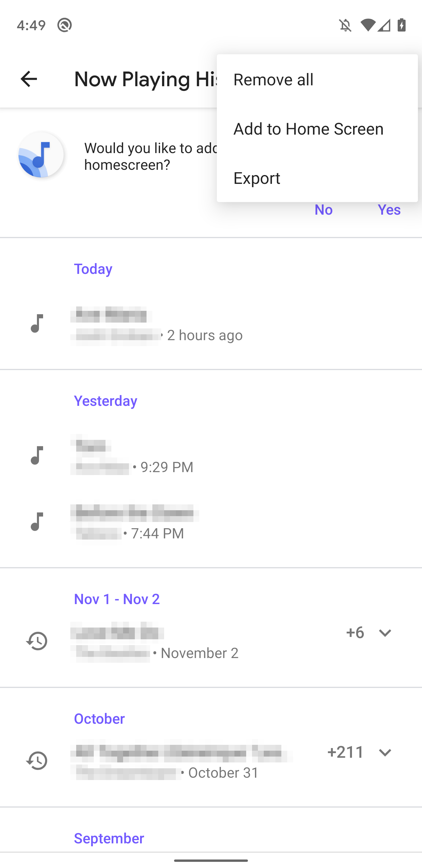The width and height of the screenshot is (422, 868).
Task: Tap the history clock icon for October 31
Action: [37, 760]
